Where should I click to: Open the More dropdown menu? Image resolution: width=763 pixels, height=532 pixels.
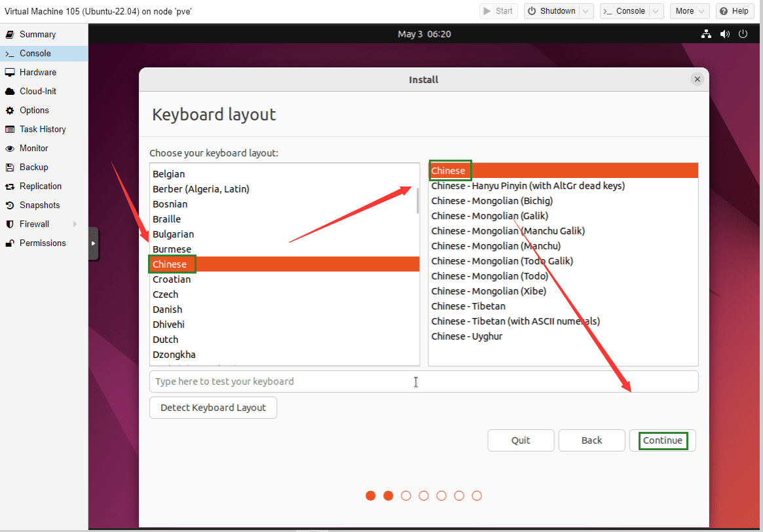pos(690,11)
